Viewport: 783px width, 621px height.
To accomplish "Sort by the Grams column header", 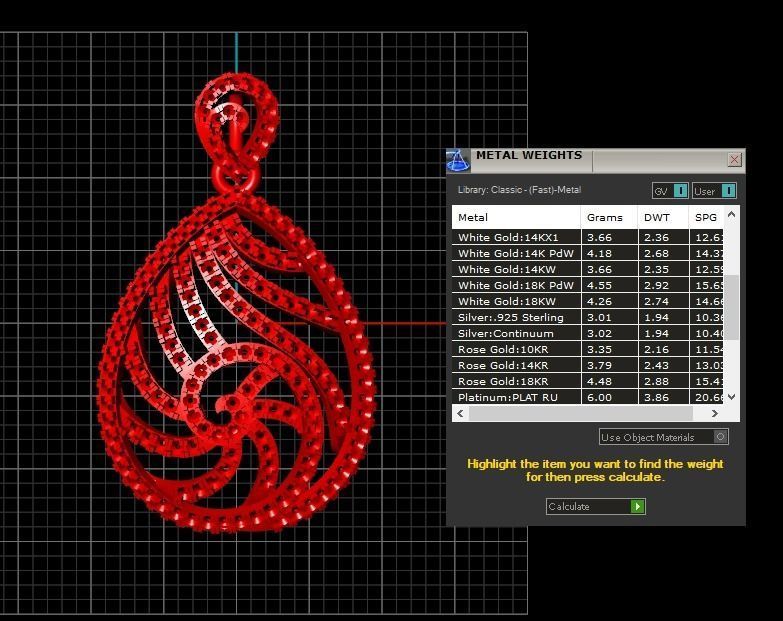I will tap(609, 217).
